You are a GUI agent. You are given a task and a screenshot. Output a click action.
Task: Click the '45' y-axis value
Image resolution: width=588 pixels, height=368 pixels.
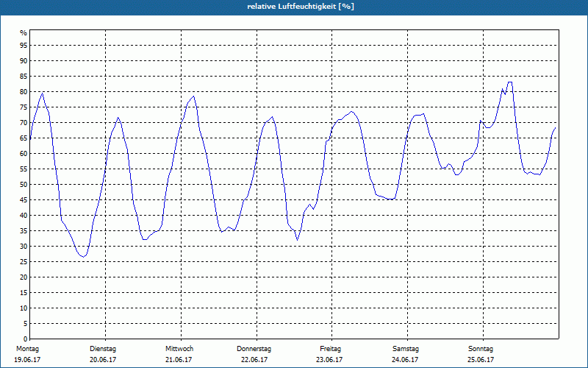point(24,200)
